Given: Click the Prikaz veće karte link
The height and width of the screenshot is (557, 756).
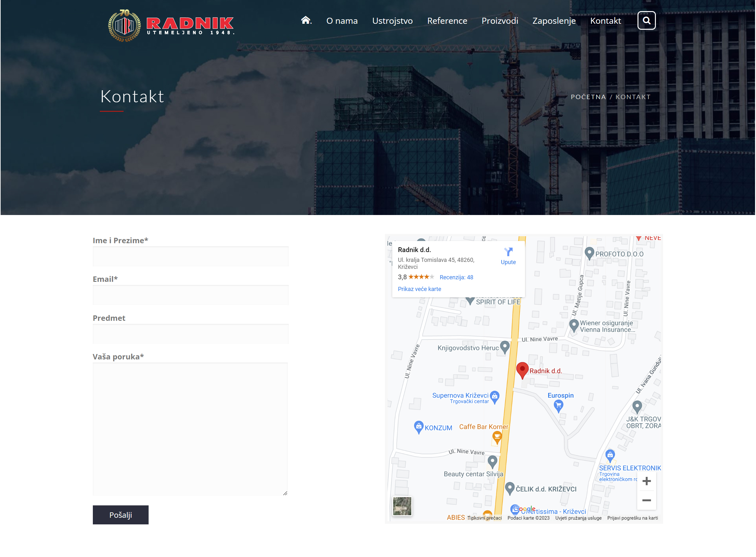Looking at the screenshot, I should (419, 289).
